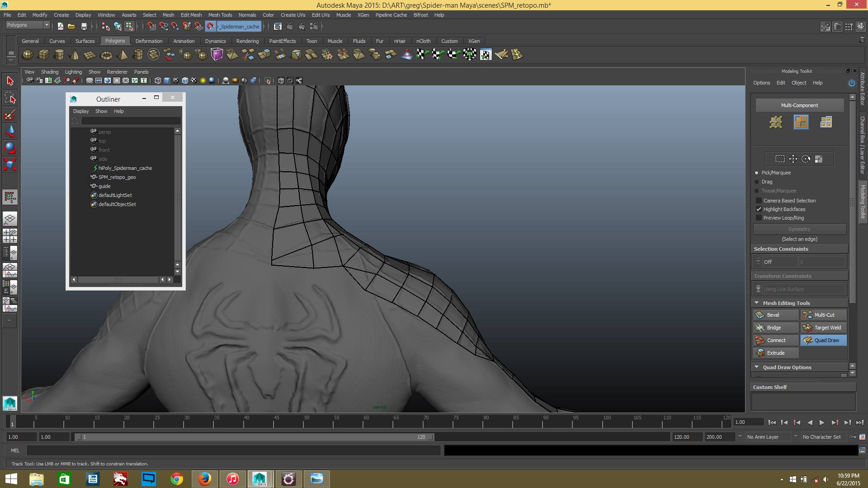
Task: Click the Symmetry button
Action: [799, 229]
